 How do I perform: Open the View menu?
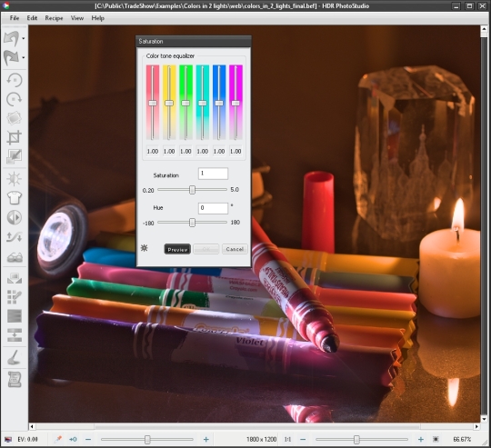click(x=77, y=18)
